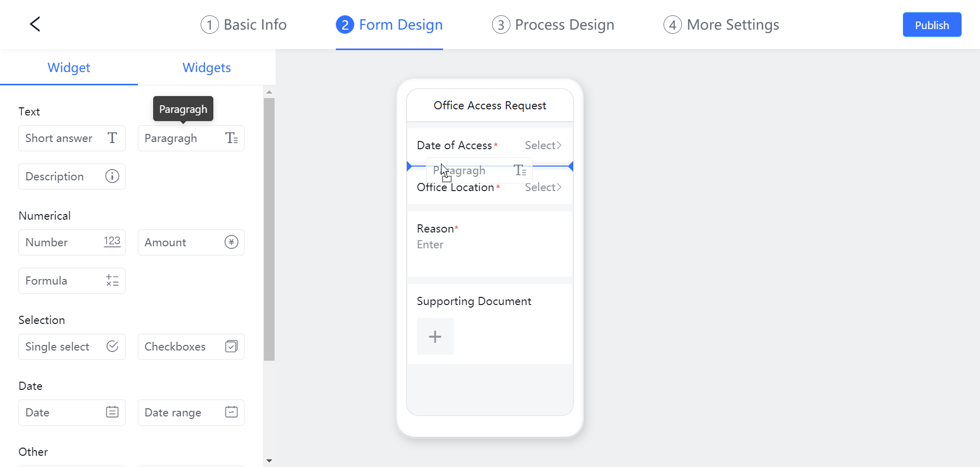This screenshot has width=980, height=467.
Task: Click the Publish button
Action: 932,24
